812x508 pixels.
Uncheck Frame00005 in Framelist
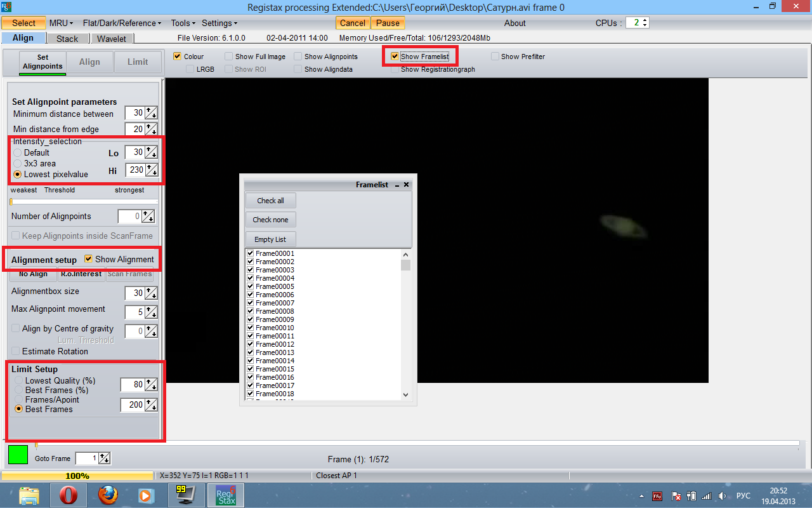[250, 286]
